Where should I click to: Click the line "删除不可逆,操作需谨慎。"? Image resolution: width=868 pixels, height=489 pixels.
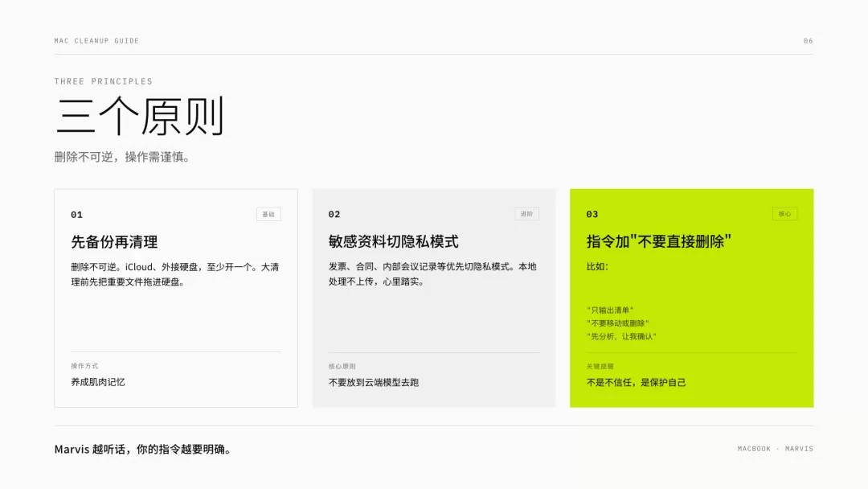(x=122, y=158)
